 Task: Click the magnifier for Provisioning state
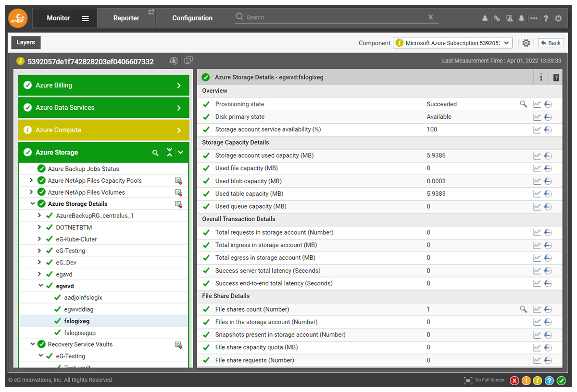[x=524, y=104]
